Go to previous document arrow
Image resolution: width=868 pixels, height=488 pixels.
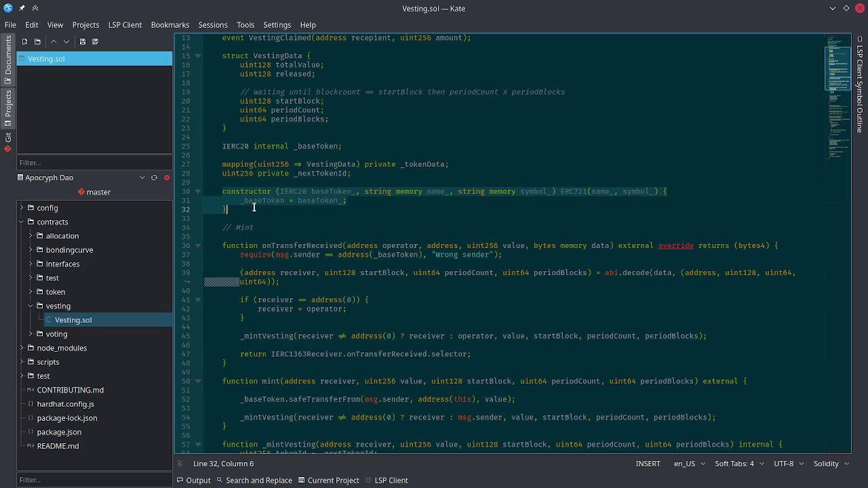pyautogui.click(x=54, y=41)
